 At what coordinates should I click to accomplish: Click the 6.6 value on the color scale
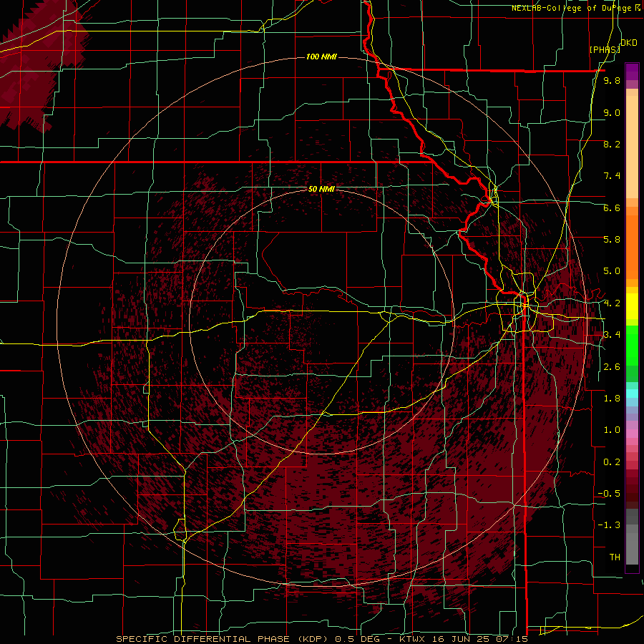click(x=612, y=208)
